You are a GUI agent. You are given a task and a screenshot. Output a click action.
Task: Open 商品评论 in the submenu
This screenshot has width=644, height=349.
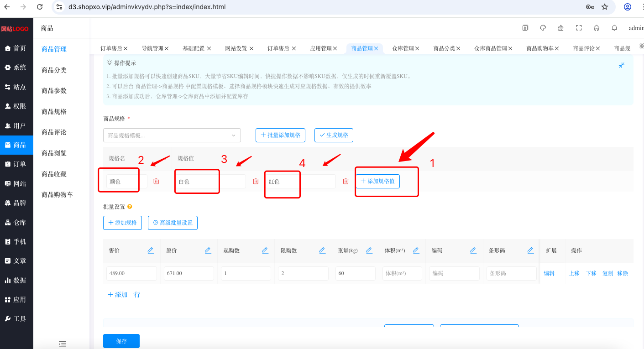(x=54, y=132)
